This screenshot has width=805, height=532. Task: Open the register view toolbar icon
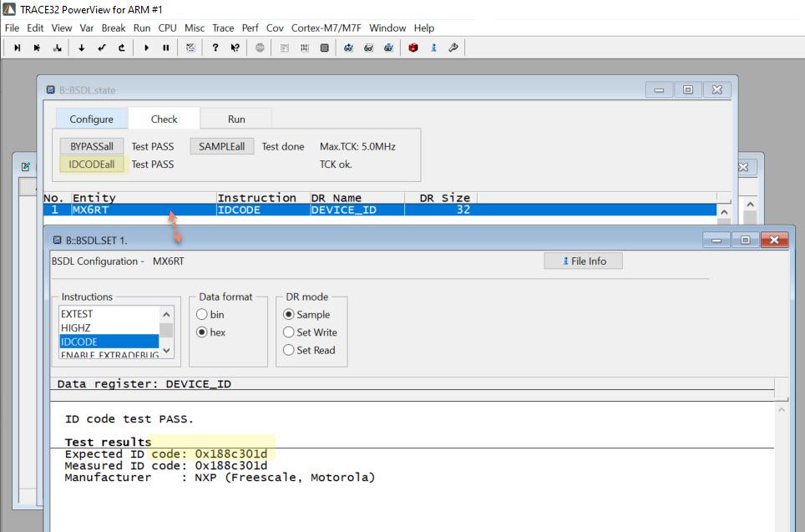click(305, 48)
